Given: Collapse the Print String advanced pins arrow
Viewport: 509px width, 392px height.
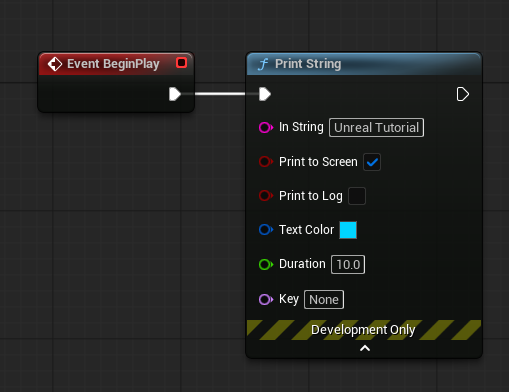Looking at the screenshot, I should pos(365,348).
